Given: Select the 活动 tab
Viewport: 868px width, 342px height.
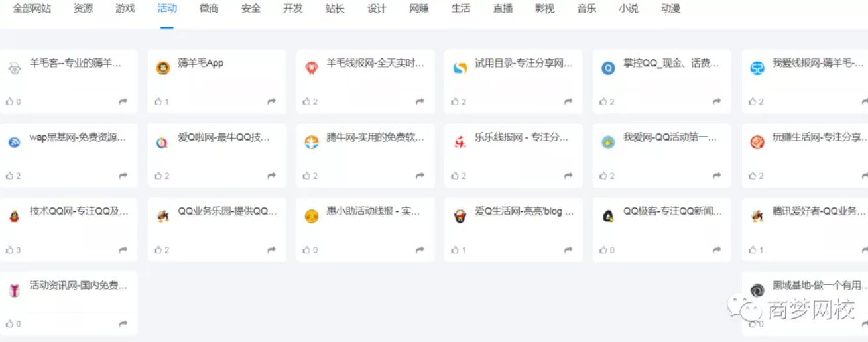Looking at the screenshot, I should point(167,9).
